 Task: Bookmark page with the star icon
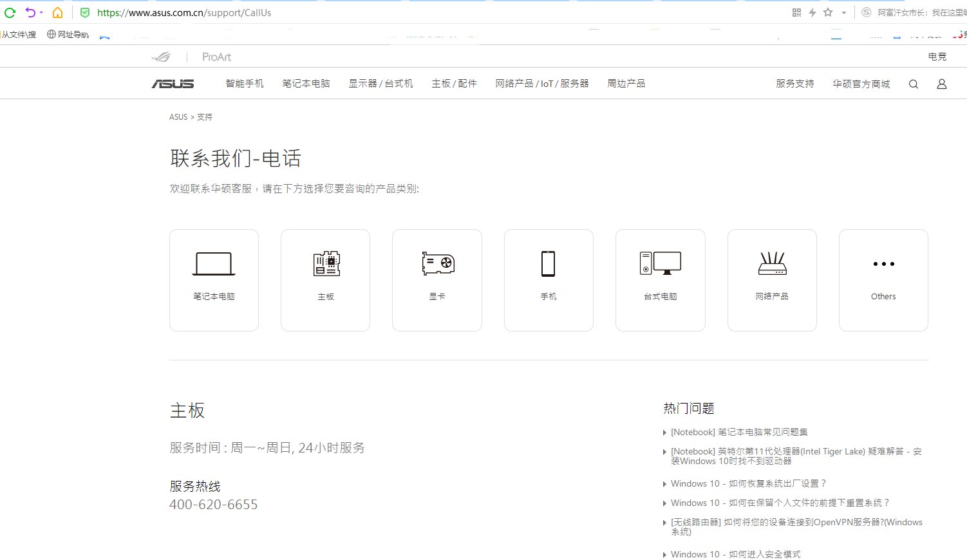[x=828, y=12]
